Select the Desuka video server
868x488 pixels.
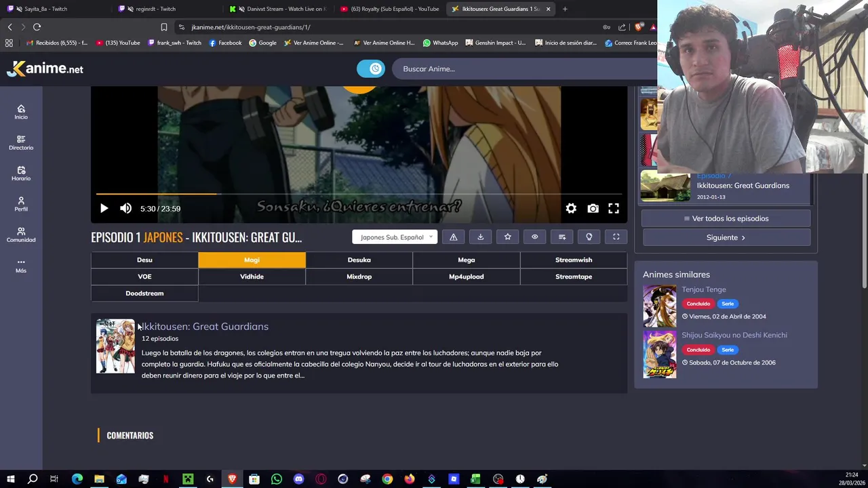pos(359,260)
